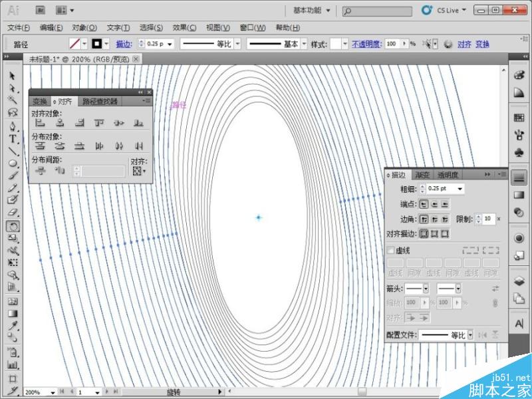The image size is (532, 399).
Task: Click vertical distribute top icon
Action: tap(40, 146)
